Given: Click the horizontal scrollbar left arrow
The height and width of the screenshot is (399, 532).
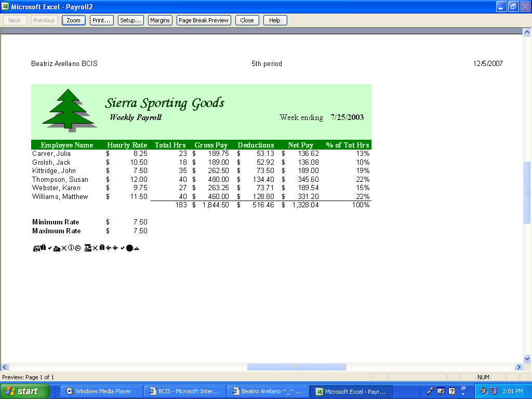Looking at the screenshot, I should [x=5, y=367].
